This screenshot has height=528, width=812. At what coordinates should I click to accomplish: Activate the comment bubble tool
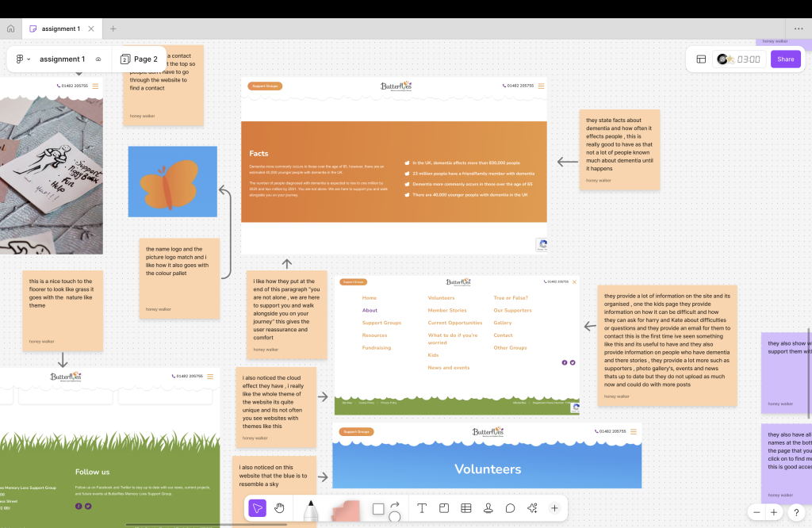click(511, 508)
